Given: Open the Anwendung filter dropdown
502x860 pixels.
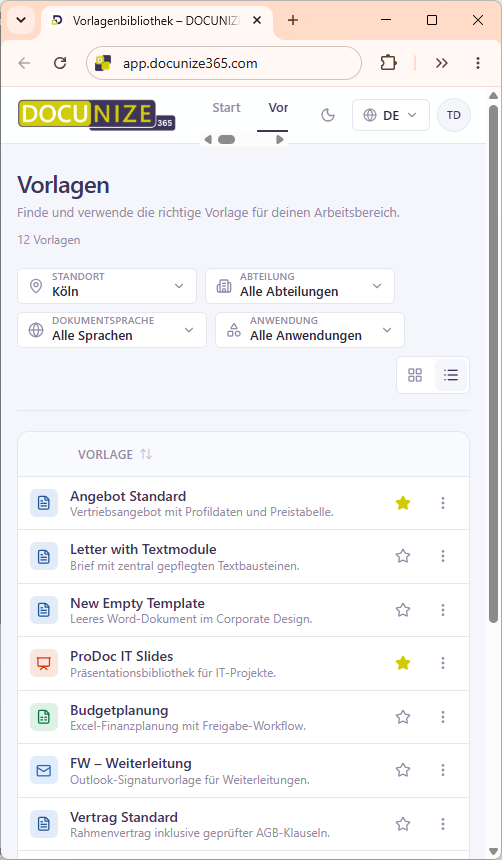Looking at the screenshot, I should (310, 330).
